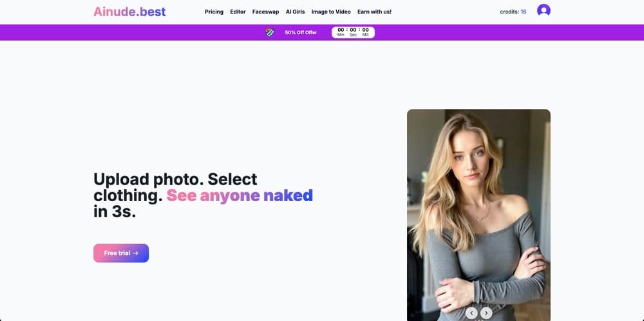
Task: Click the credits: 16 counter
Action: click(513, 12)
